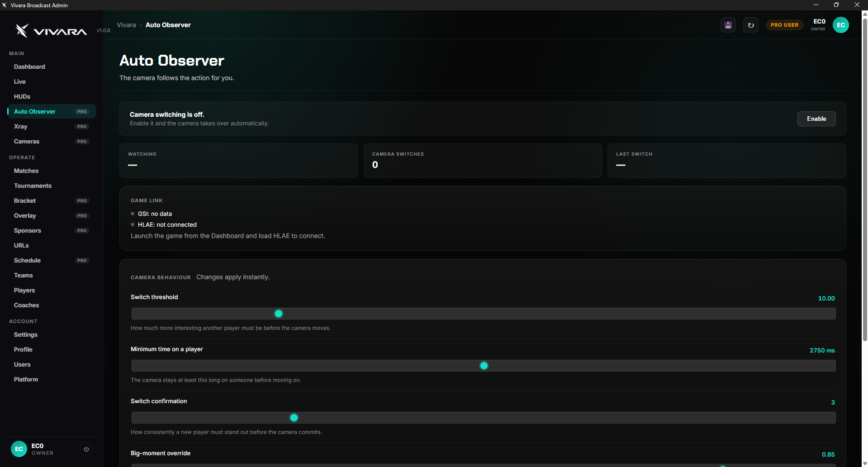Open URLs in the sidebar
Screen dimensions: 868x467
click(x=52, y=245)
